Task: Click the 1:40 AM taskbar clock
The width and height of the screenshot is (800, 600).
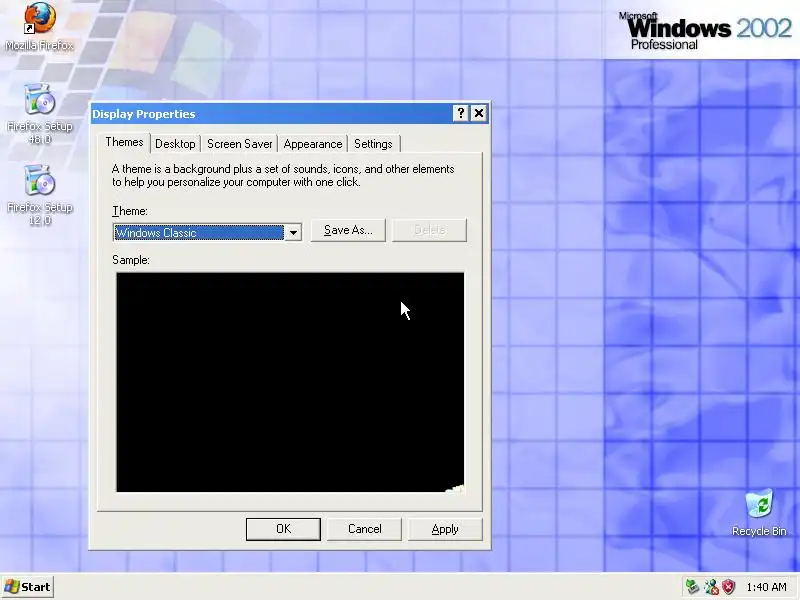Action: tap(766, 587)
